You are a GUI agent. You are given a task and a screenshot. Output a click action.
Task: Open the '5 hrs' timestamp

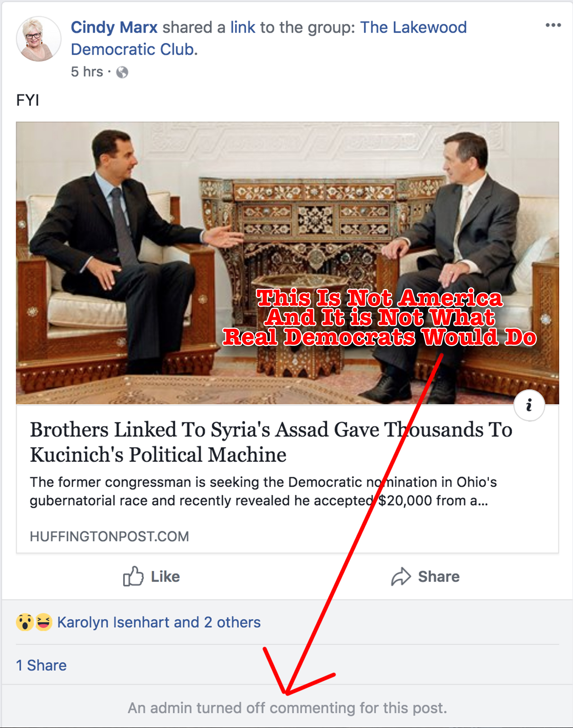pos(87,72)
